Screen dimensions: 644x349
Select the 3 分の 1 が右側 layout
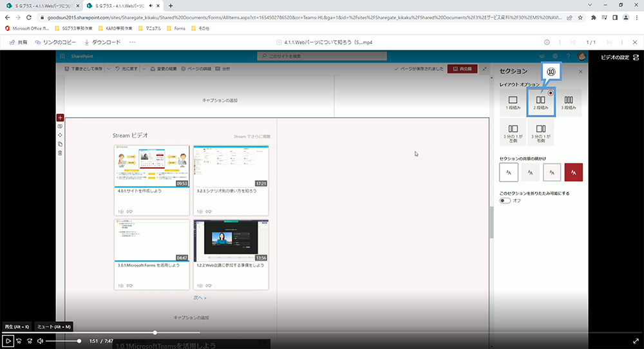pos(541,132)
